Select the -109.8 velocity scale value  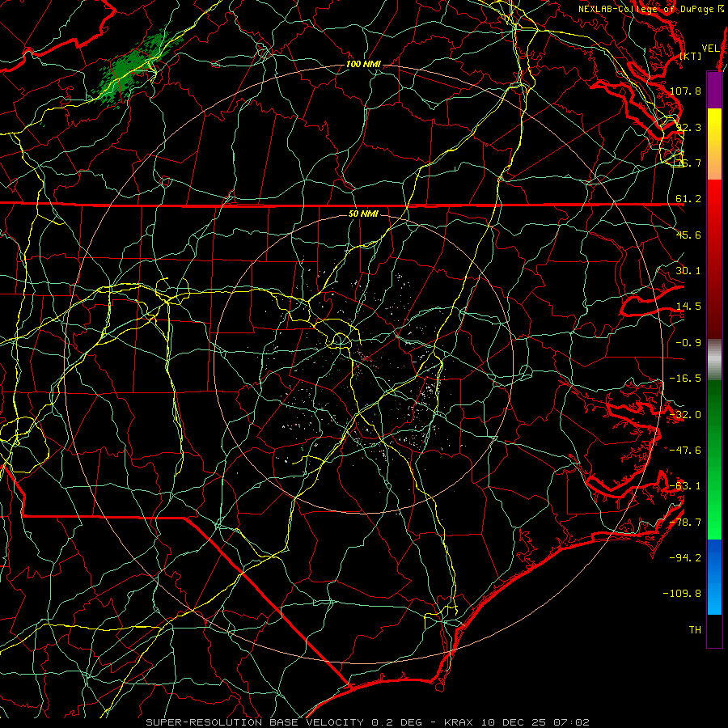[682, 594]
